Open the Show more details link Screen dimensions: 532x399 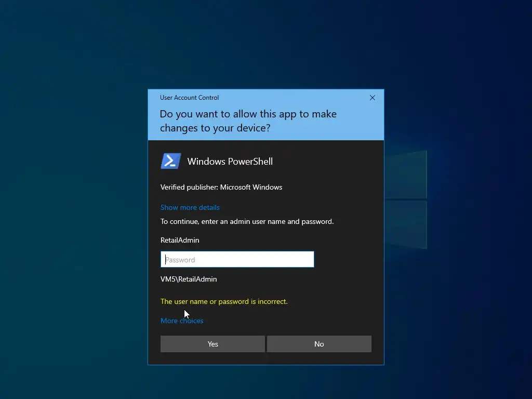coord(190,207)
